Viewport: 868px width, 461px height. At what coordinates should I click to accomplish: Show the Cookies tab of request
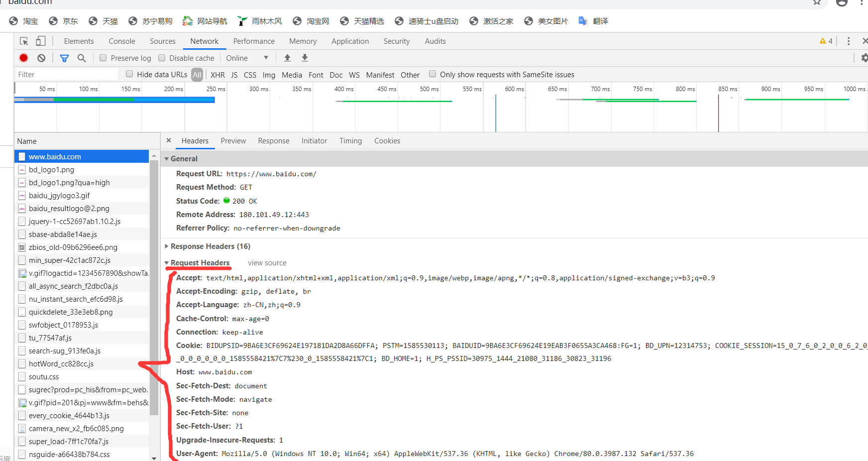(x=387, y=141)
